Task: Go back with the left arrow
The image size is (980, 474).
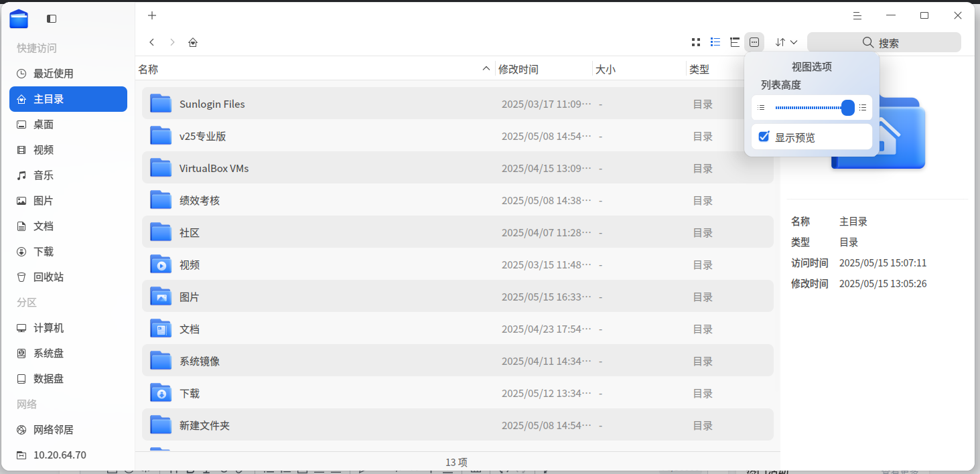Action: 152,42
